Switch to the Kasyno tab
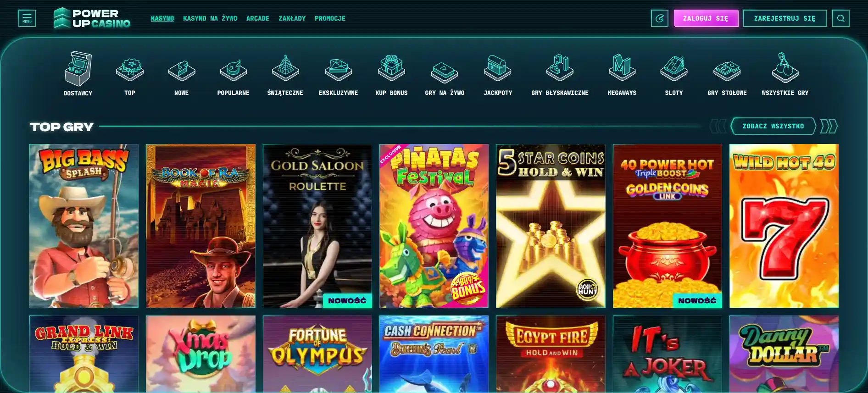 point(162,18)
